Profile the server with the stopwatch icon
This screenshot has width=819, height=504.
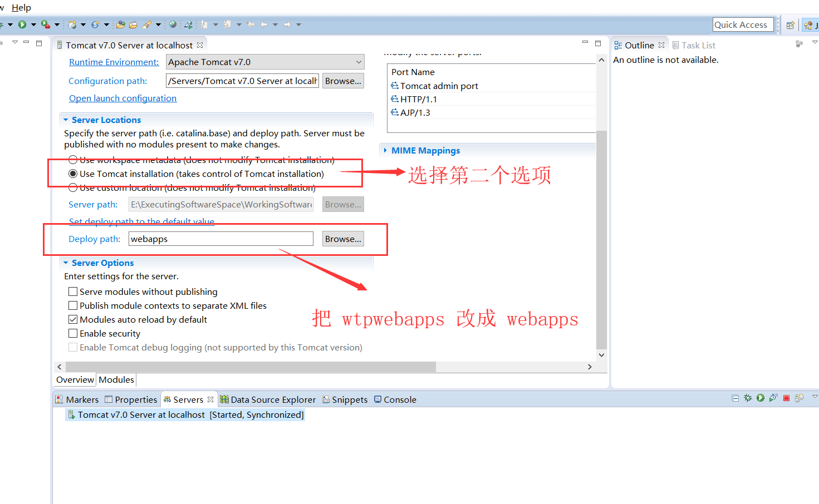pos(773,398)
